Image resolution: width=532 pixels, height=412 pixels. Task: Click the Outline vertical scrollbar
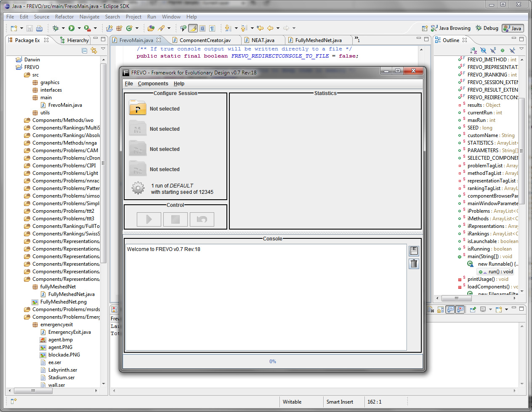click(522, 151)
